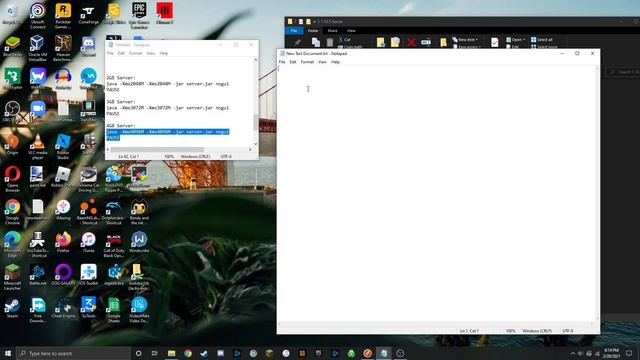Open Cheat Engine desktop shortcut
This screenshot has width=640, height=360.
tap(63, 308)
